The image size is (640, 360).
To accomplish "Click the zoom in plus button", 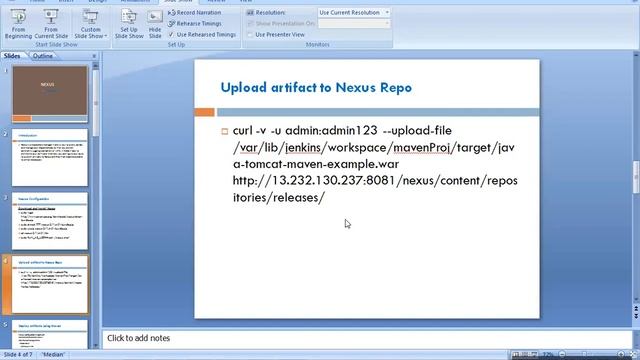I will (x=621, y=354).
